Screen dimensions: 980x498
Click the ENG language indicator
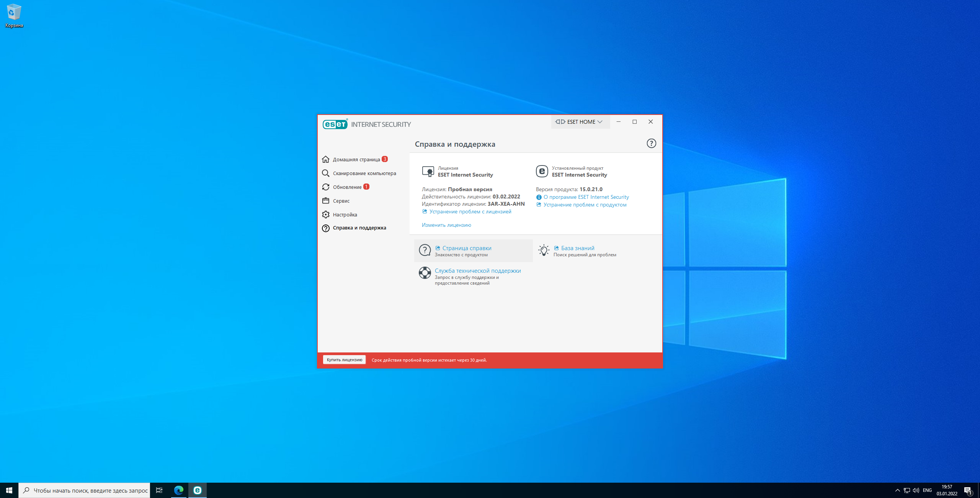tap(927, 490)
